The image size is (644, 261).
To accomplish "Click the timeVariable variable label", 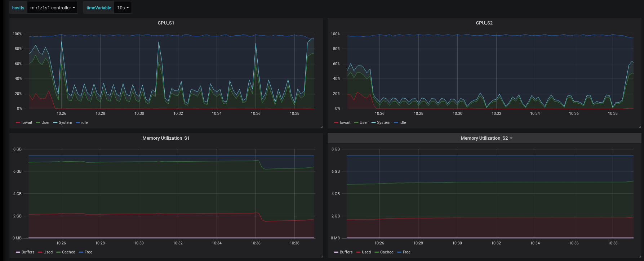I will pos(99,8).
